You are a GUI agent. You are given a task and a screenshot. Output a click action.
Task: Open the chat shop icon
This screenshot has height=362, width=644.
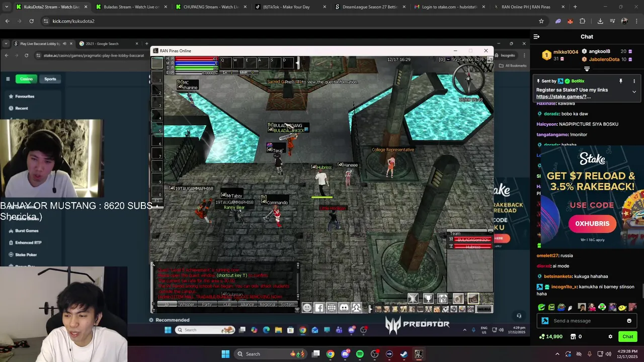(573, 336)
